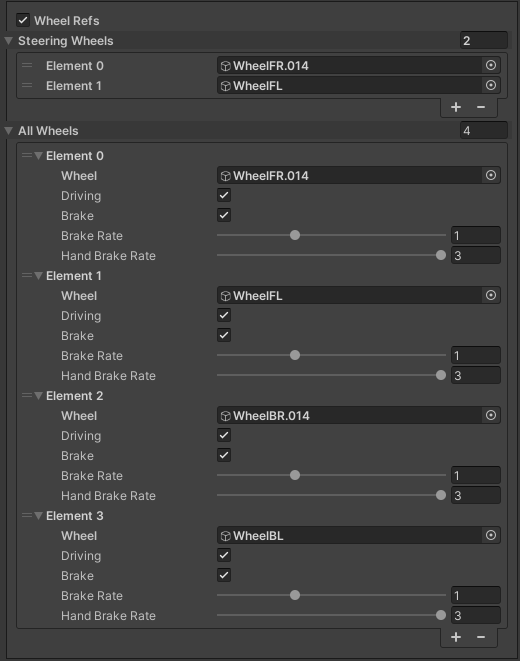The width and height of the screenshot is (520, 661).
Task: Click Brake Rate slider knob for Element 1
Action: pos(295,355)
